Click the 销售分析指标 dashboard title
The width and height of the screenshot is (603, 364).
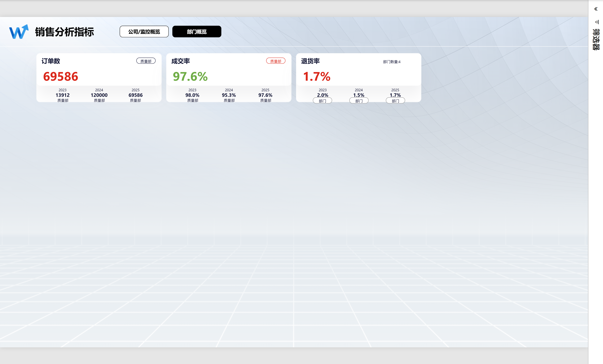pyautogui.click(x=64, y=32)
